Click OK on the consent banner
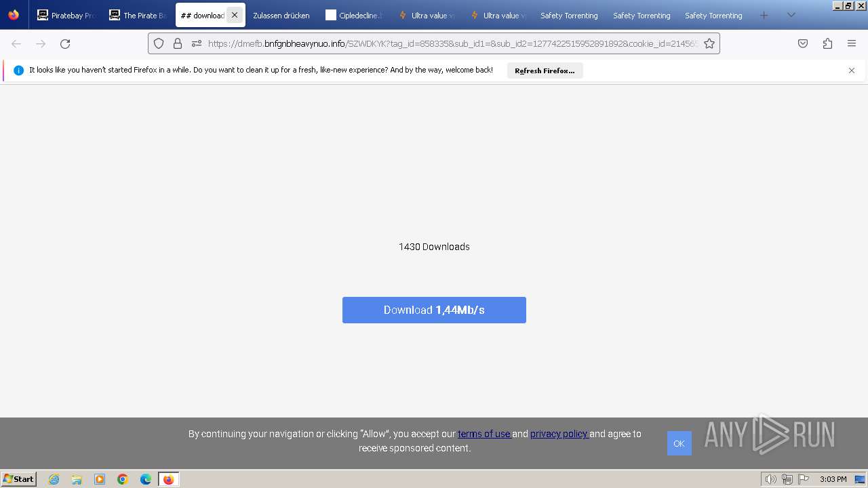This screenshot has height=488, width=868. 679,443
